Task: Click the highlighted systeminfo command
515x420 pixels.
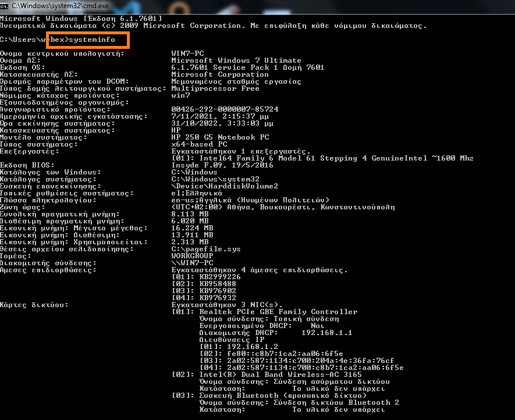Action: coord(92,40)
